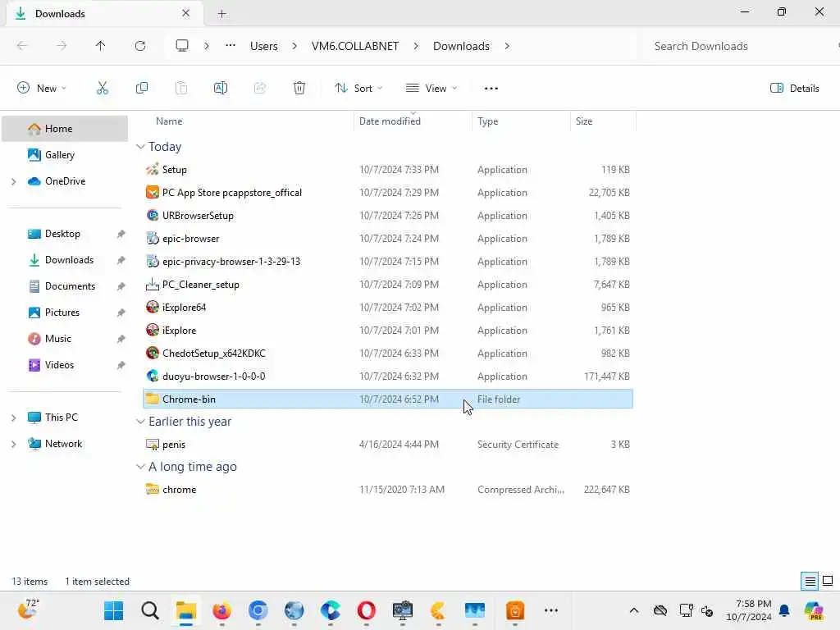Viewport: 840px width, 630px height.
Task: Toggle the Details pane
Action: click(x=794, y=89)
